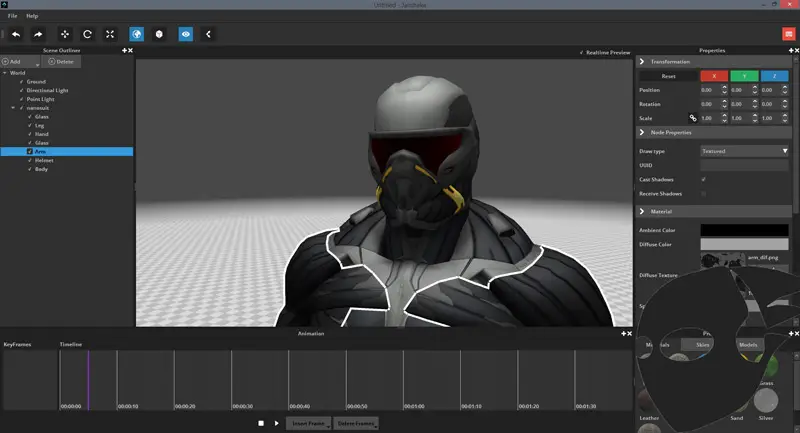Select the rotate tool
800x433 pixels.
click(88, 34)
